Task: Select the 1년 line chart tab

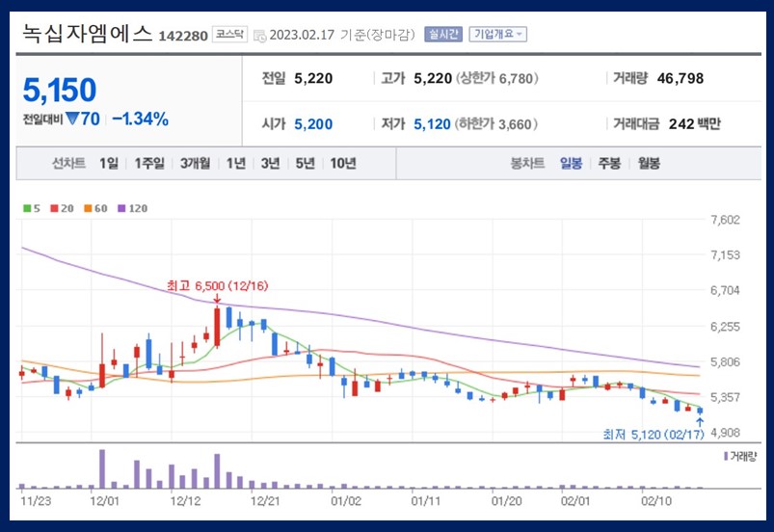Action: [x=236, y=163]
